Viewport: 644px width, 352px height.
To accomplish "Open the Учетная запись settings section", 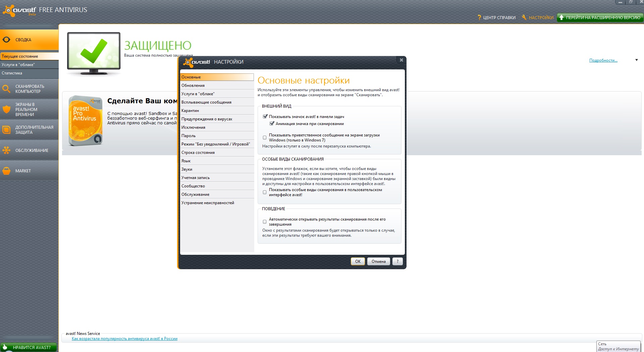I will [x=217, y=178].
